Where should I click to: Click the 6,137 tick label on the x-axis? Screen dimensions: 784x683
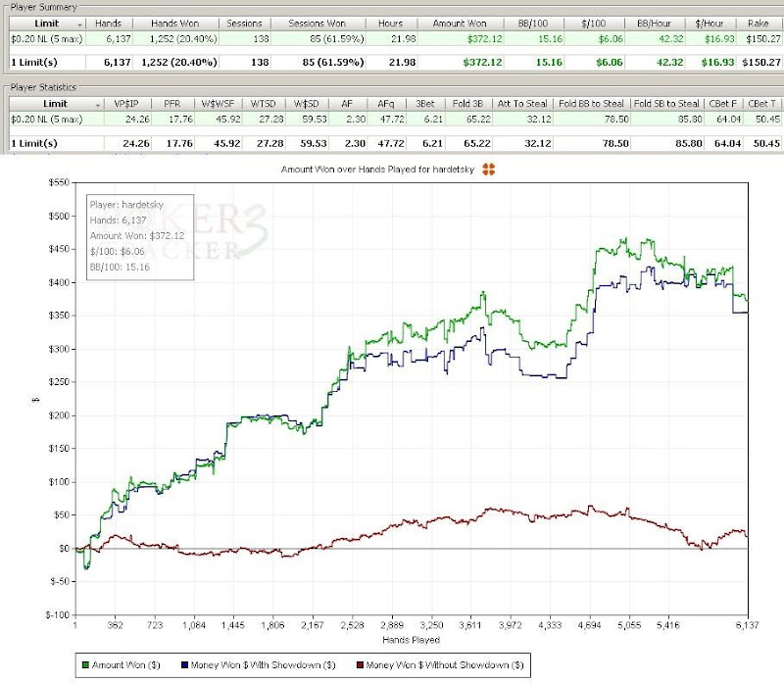[x=747, y=625]
